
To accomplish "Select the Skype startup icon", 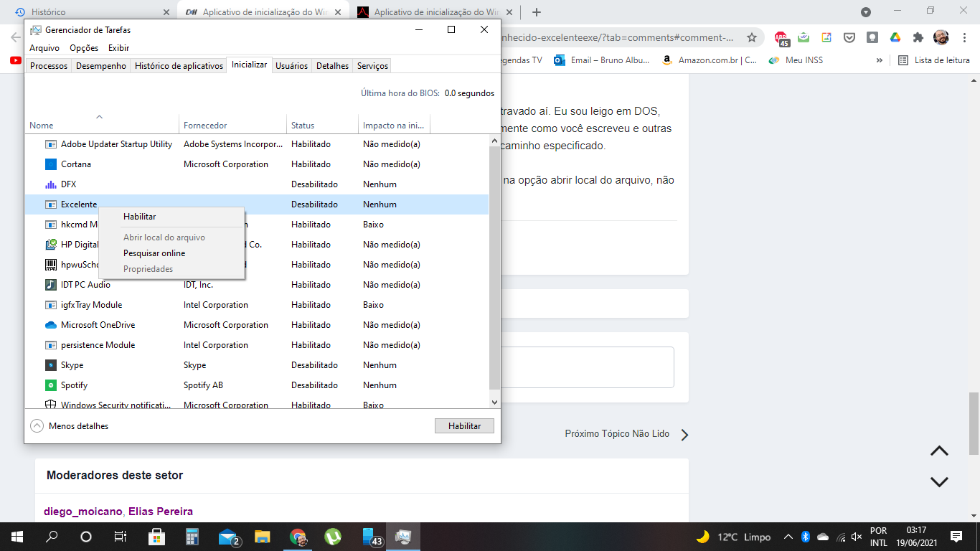I will pos(51,365).
